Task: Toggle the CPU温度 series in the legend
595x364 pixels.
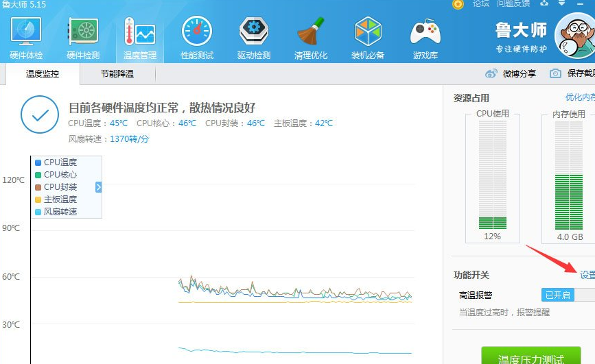Action: pyautogui.click(x=56, y=162)
